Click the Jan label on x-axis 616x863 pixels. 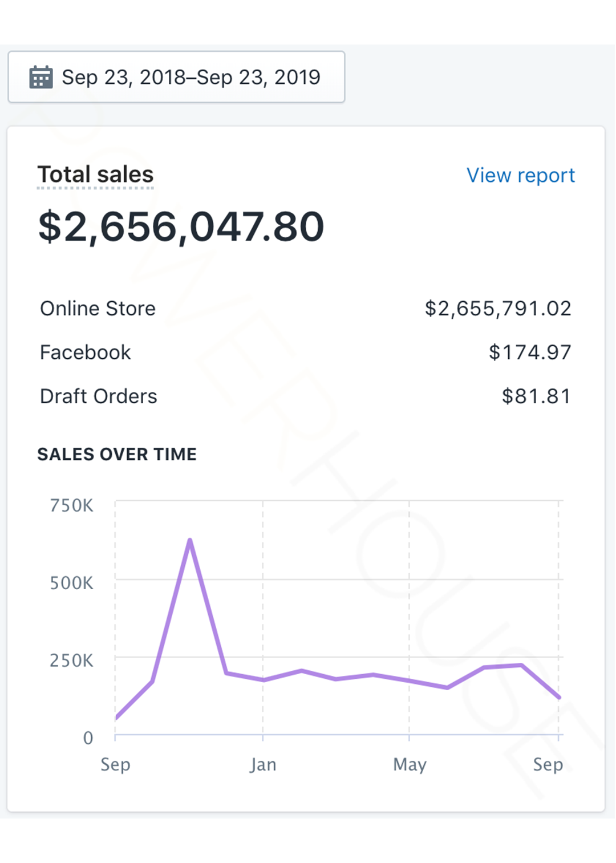(x=263, y=764)
